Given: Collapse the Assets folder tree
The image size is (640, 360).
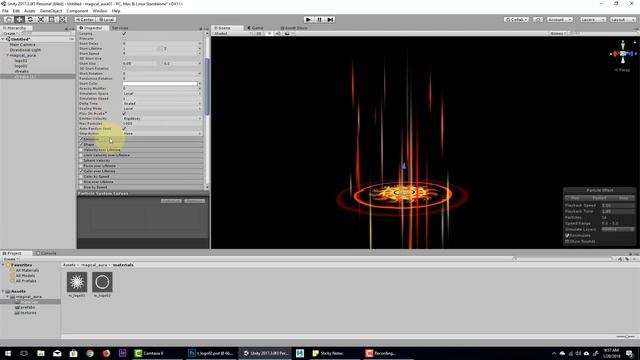Looking at the screenshot, I should pos(3,291).
